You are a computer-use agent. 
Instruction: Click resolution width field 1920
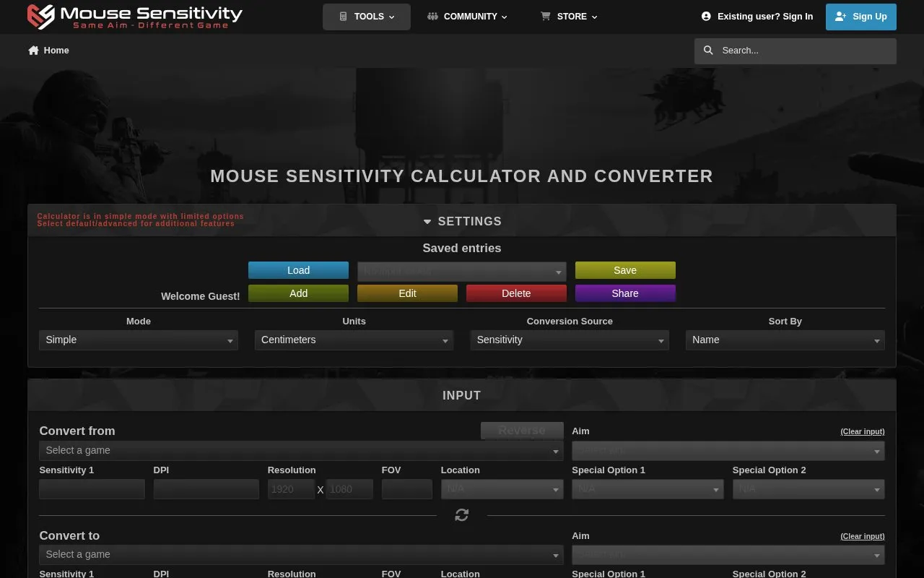(291, 489)
